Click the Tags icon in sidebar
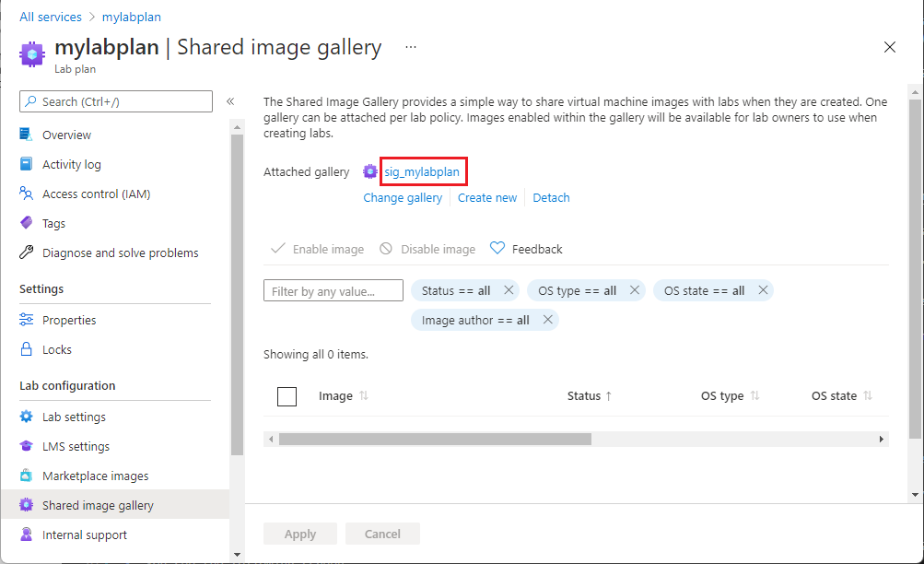This screenshot has width=924, height=564. [x=26, y=223]
